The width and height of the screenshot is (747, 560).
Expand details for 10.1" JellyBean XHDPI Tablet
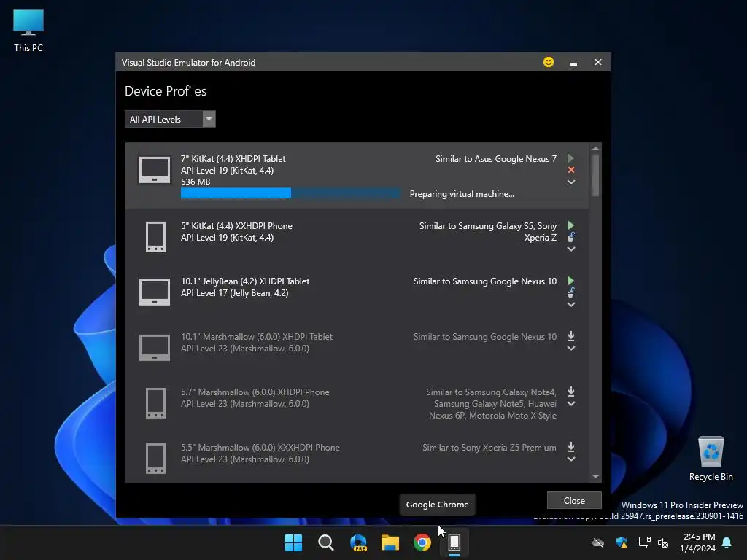pyautogui.click(x=570, y=305)
